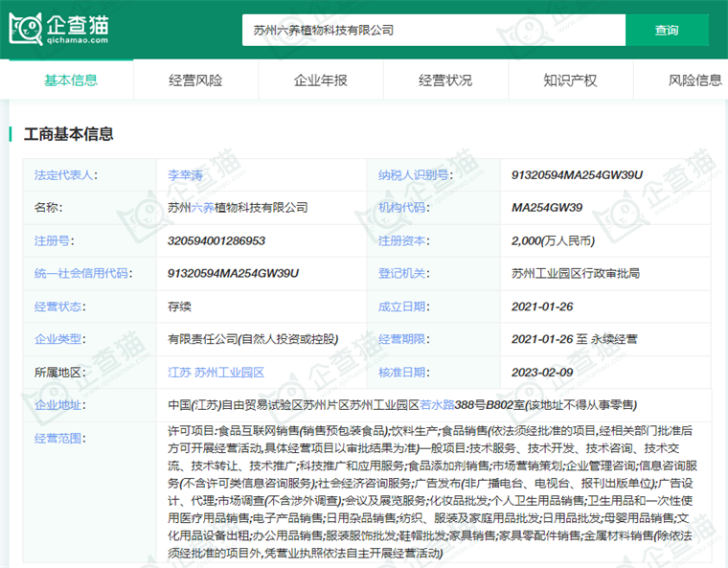This screenshot has width=728, height=568.
Task: Click the 经营期限 label link
Action: click(x=401, y=339)
